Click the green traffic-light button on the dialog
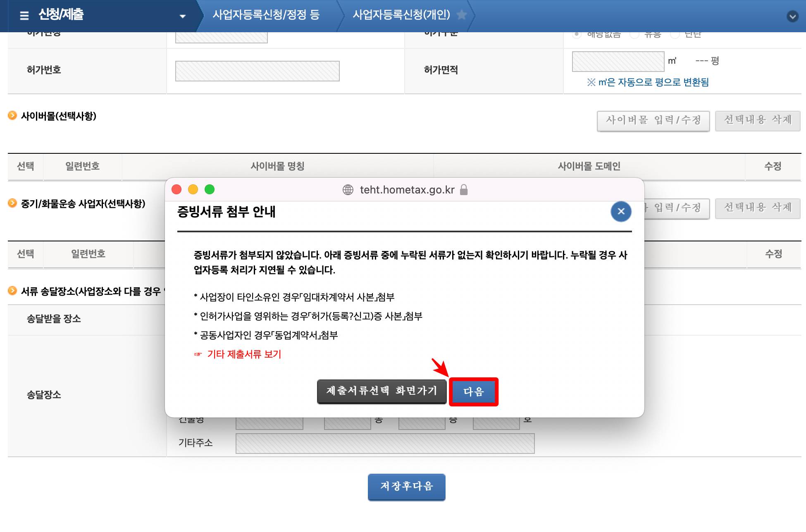 pos(210,189)
